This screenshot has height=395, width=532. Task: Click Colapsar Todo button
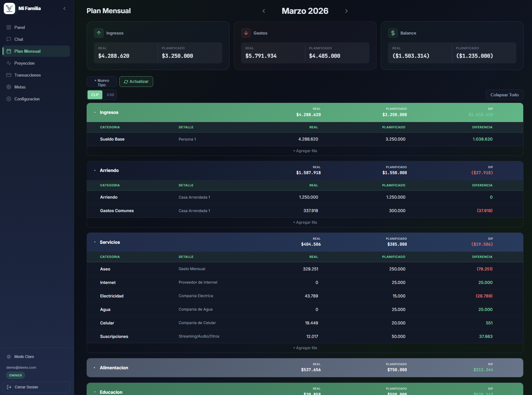[x=504, y=95]
